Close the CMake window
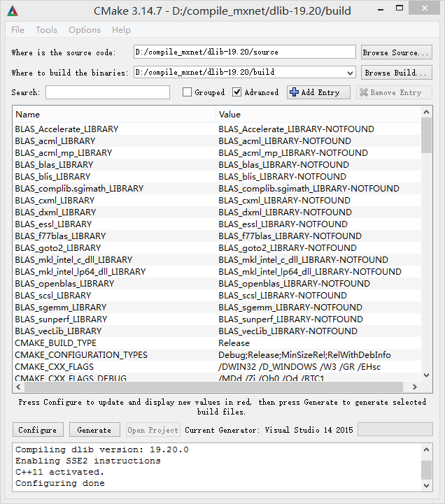The image size is (445, 504). (425, 8)
